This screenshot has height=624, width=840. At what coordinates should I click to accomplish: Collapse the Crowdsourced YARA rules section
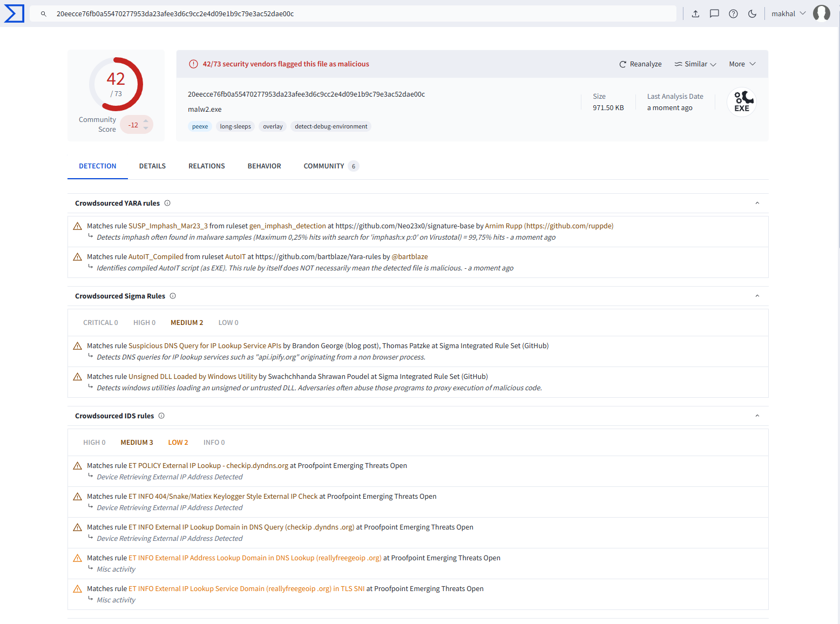(757, 203)
